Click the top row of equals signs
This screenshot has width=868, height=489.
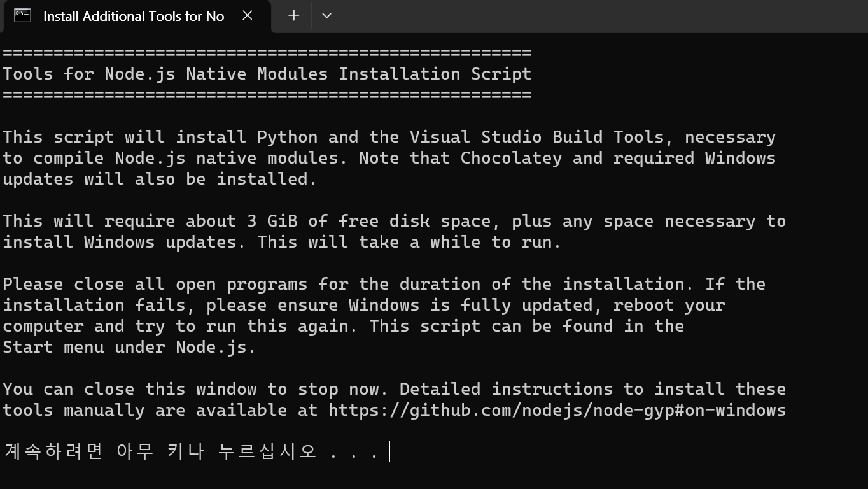point(267,53)
